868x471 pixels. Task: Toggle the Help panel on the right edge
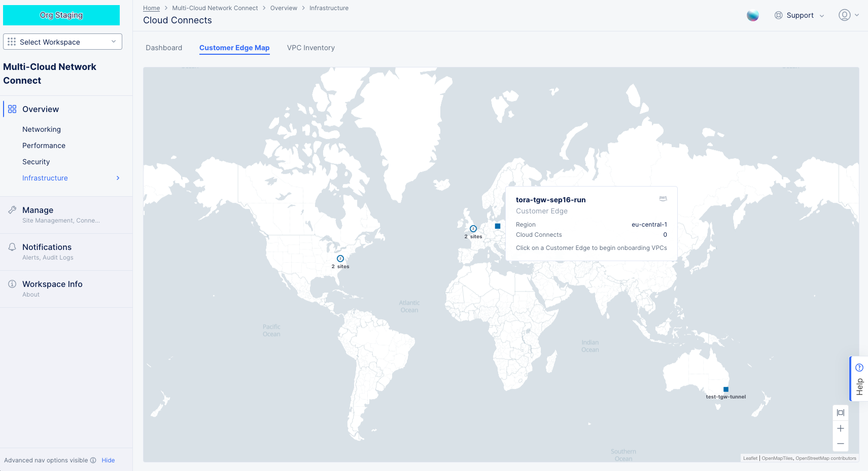tap(859, 378)
